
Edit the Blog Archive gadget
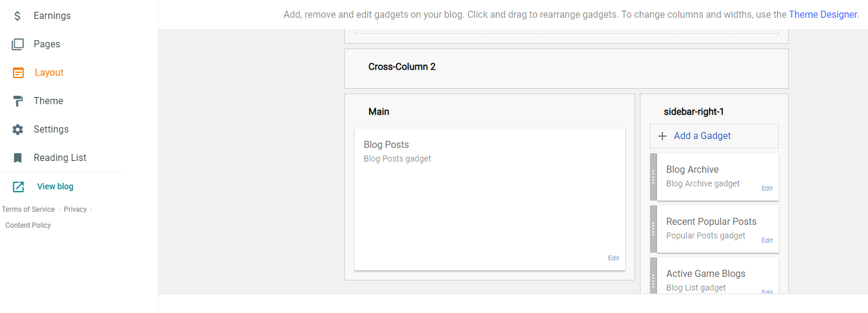(x=766, y=188)
